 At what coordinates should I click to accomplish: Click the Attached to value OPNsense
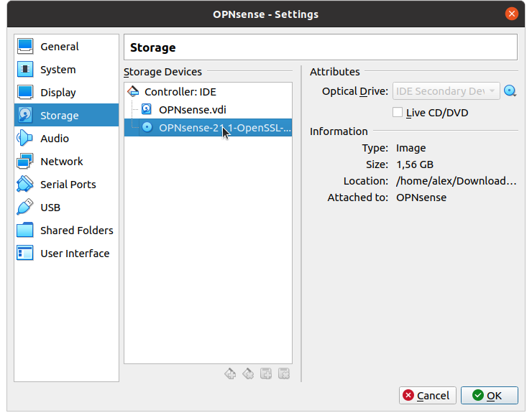pyautogui.click(x=421, y=198)
